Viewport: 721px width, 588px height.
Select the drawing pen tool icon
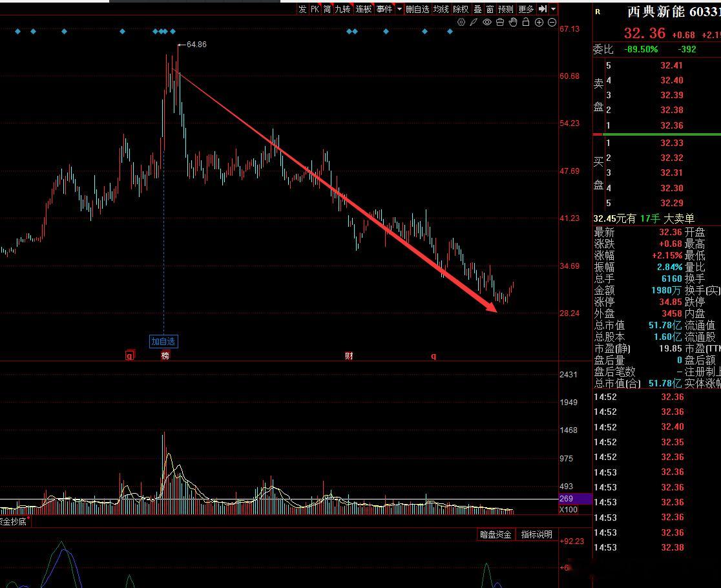[x=474, y=22]
